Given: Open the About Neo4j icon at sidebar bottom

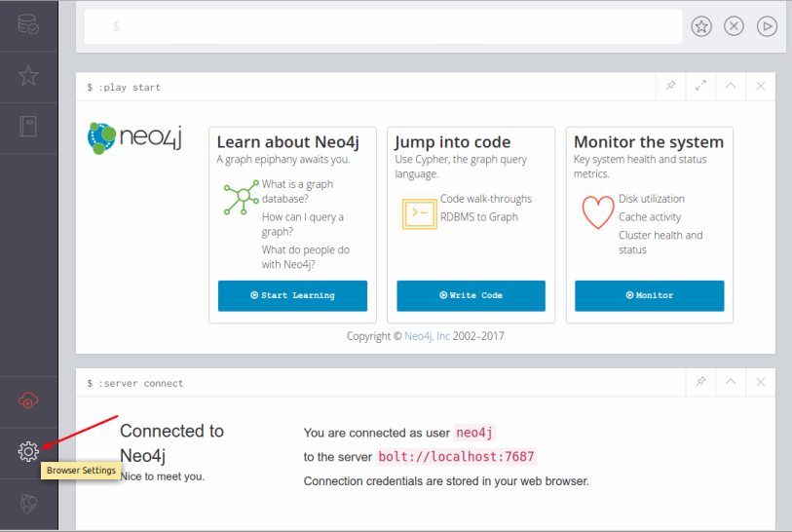Looking at the screenshot, I should point(28,503).
